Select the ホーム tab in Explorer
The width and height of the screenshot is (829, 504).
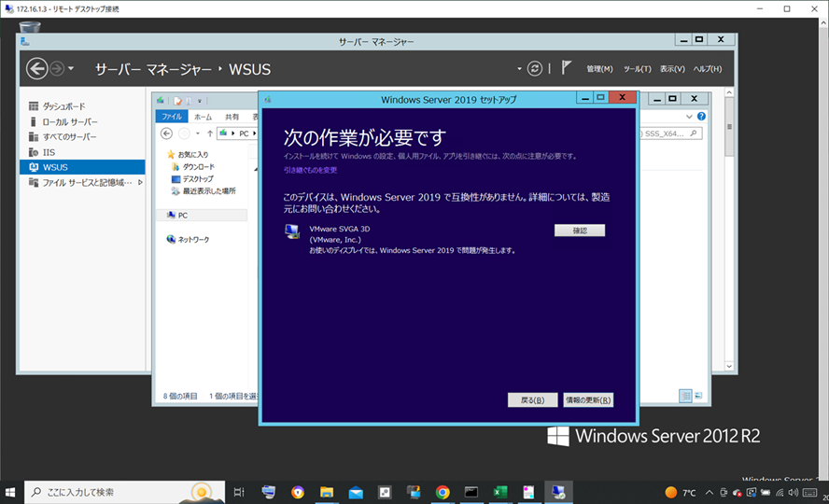click(x=203, y=117)
